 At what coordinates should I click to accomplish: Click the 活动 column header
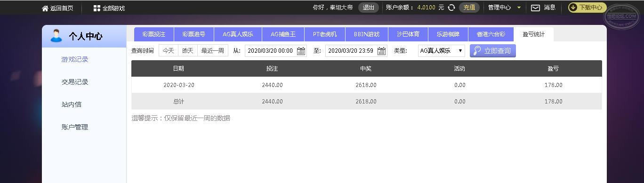459,69
